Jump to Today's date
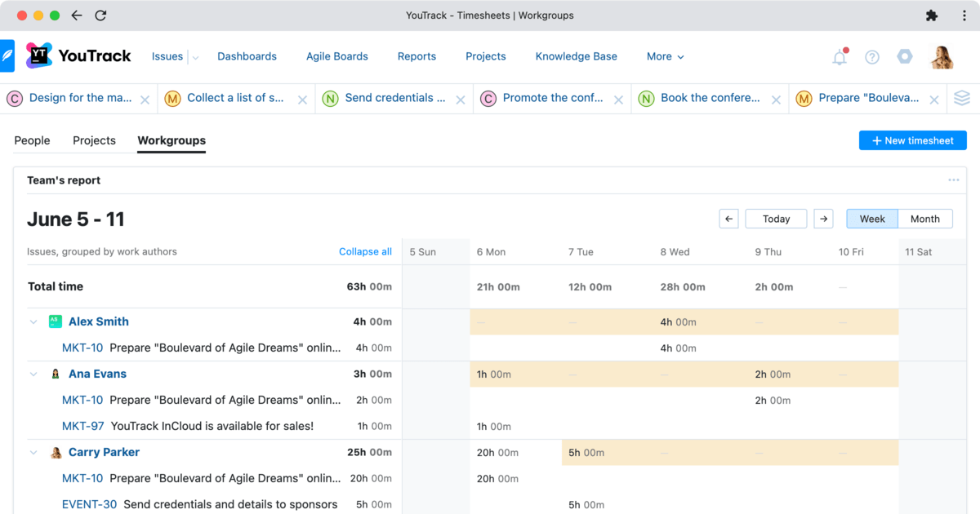Image resolution: width=980 pixels, height=514 pixels. pyautogui.click(x=775, y=219)
